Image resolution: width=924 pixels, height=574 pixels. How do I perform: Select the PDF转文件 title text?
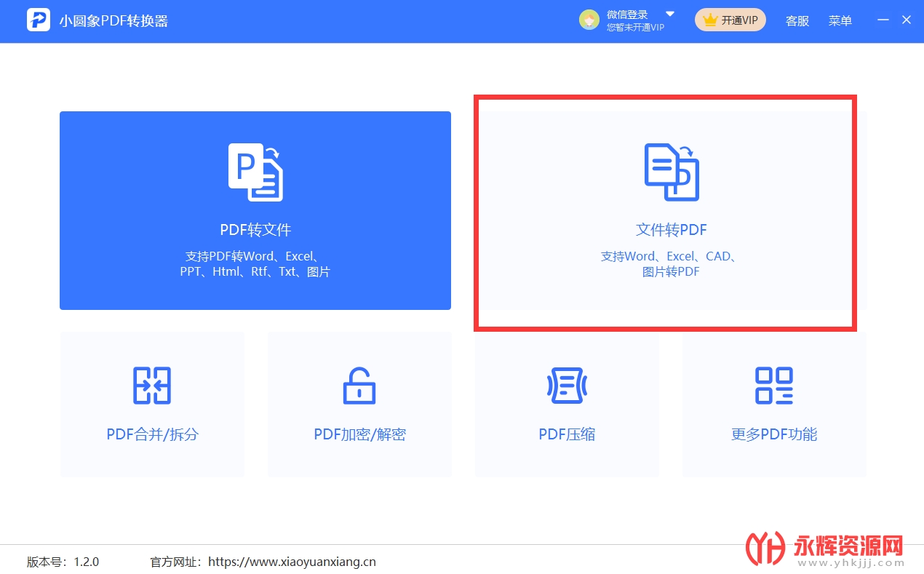[255, 230]
